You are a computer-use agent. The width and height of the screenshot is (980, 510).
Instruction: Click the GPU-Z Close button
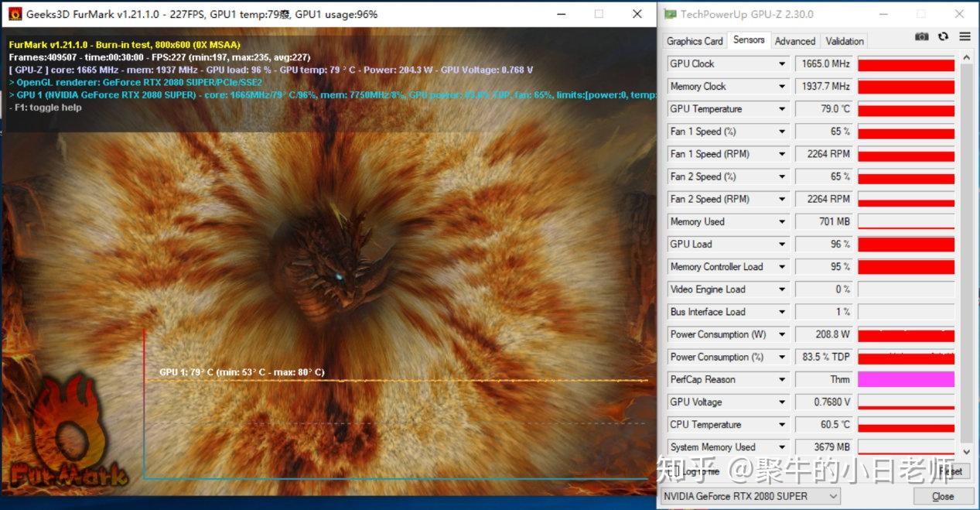tap(943, 496)
